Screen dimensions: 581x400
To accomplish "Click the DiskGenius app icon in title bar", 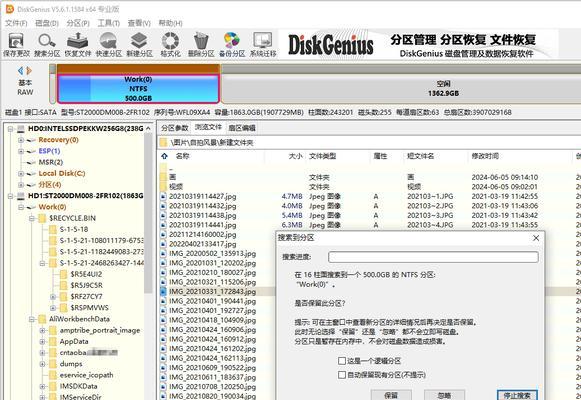I will [9, 9].
